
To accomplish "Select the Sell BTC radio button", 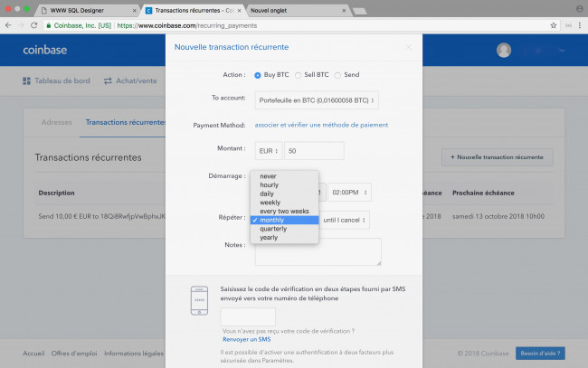I will tap(299, 75).
